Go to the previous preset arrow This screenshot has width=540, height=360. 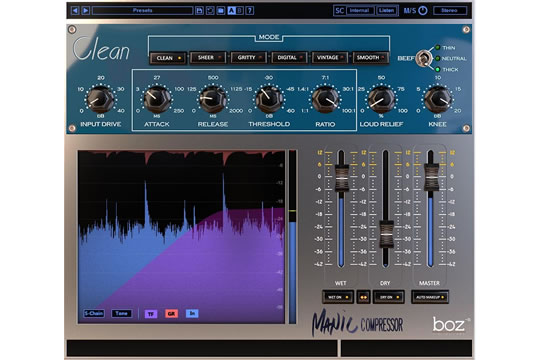pos(75,11)
